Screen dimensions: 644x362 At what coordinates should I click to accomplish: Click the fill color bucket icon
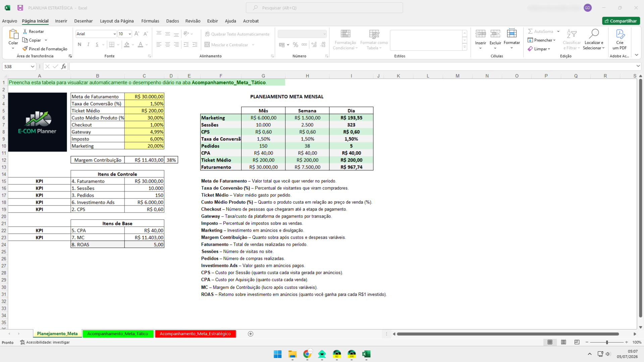(127, 45)
